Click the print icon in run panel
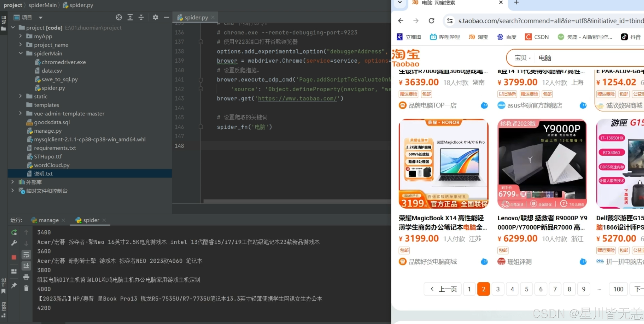Image resolution: width=644 pixels, height=324 pixels. 26,277
